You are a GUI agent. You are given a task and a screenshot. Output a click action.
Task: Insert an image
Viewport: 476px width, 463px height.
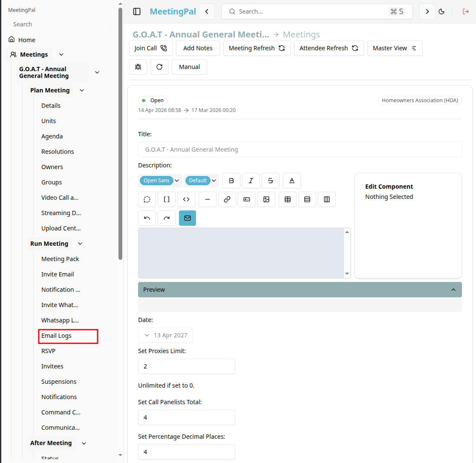tap(266, 199)
